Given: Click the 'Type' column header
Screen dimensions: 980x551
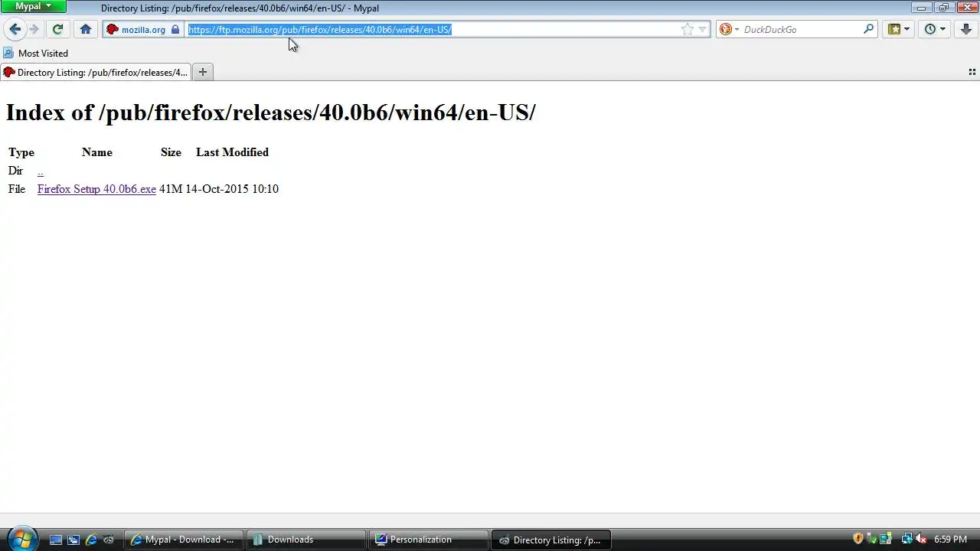Looking at the screenshot, I should [21, 152].
